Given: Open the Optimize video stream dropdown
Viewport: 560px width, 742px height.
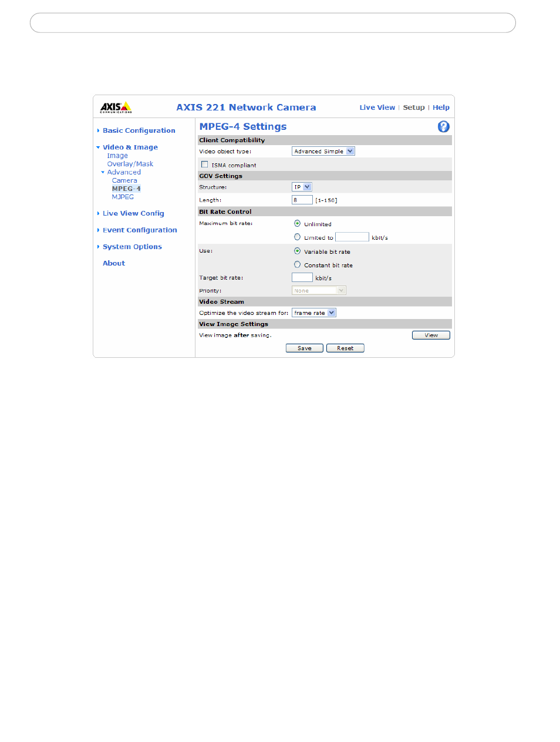Looking at the screenshot, I should pyautogui.click(x=314, y=313).
